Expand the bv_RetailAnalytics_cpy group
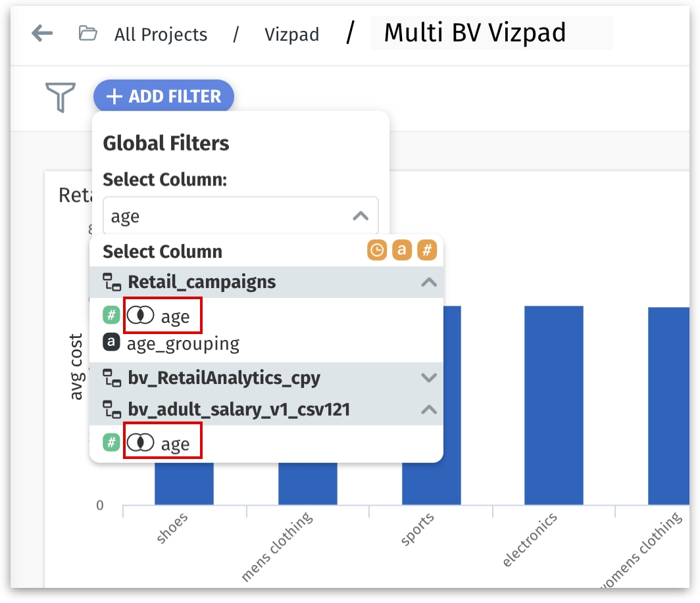This screenshot has width=700, height=603. coord(428,378)
